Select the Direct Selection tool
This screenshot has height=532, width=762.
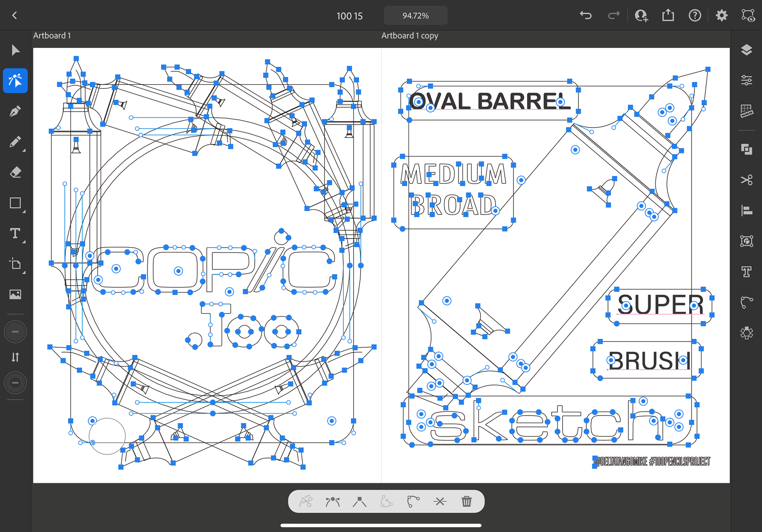tap(15, 81)
